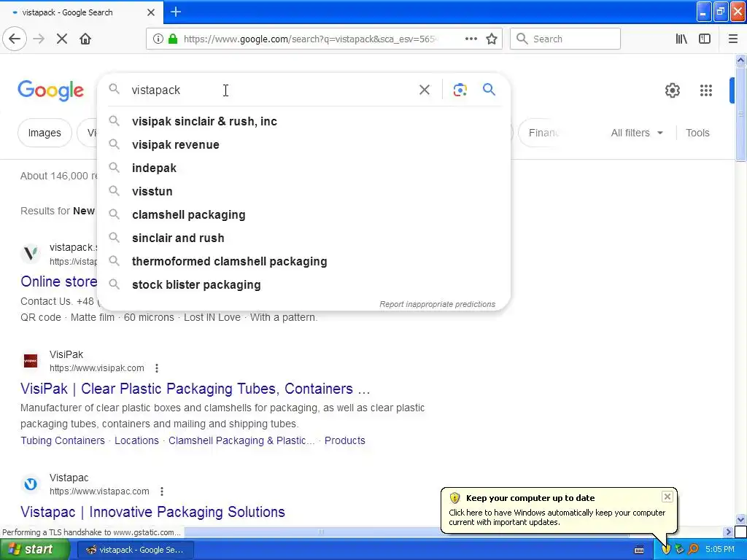747x560 pixels.
Task: Select the Images filter tab
Action: [44, 133]
